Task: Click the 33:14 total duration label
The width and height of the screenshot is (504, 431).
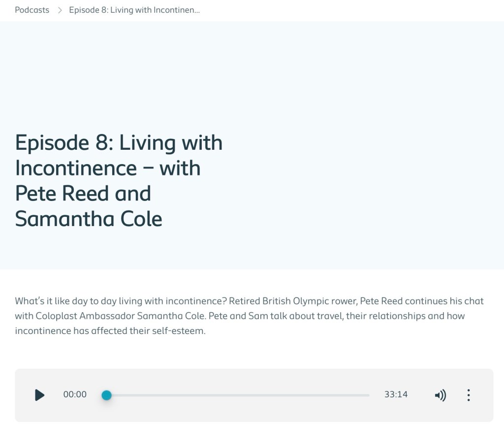Action: [396, 395]
